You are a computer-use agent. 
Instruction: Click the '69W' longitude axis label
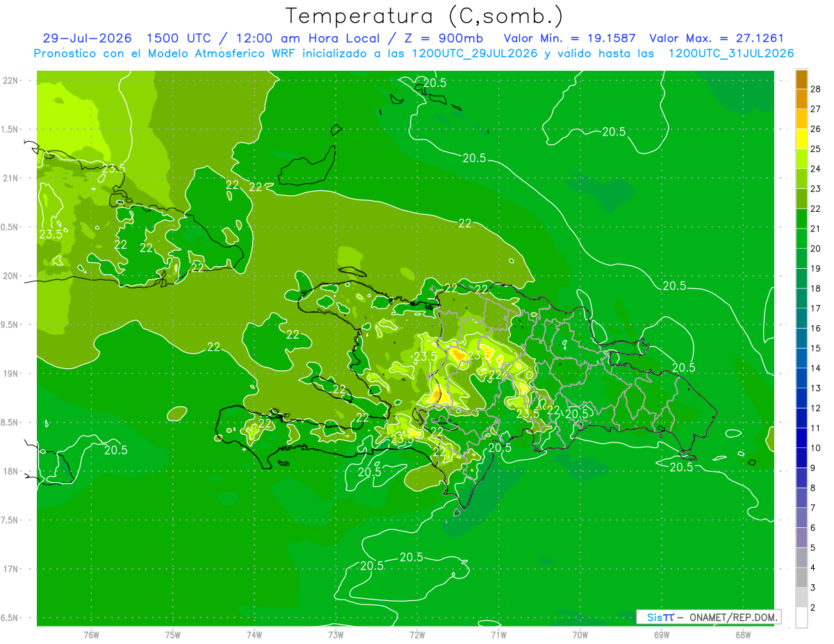tap(661, 634)
